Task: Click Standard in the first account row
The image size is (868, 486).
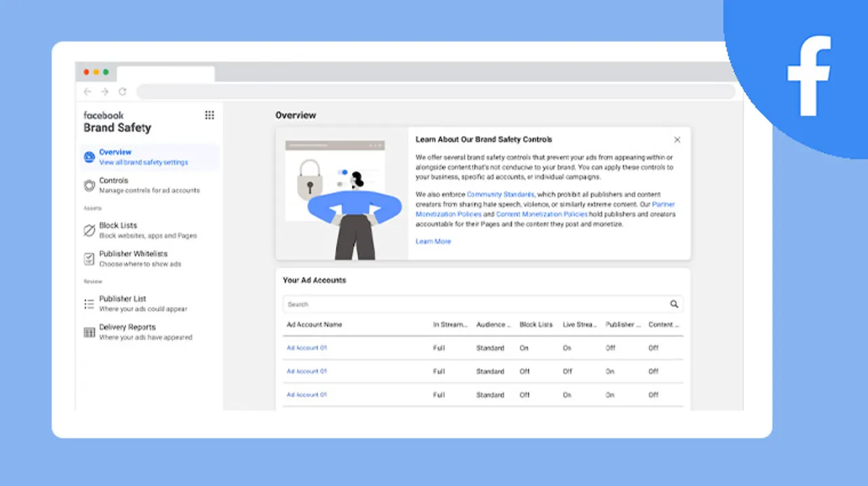Action: point(490,348)
